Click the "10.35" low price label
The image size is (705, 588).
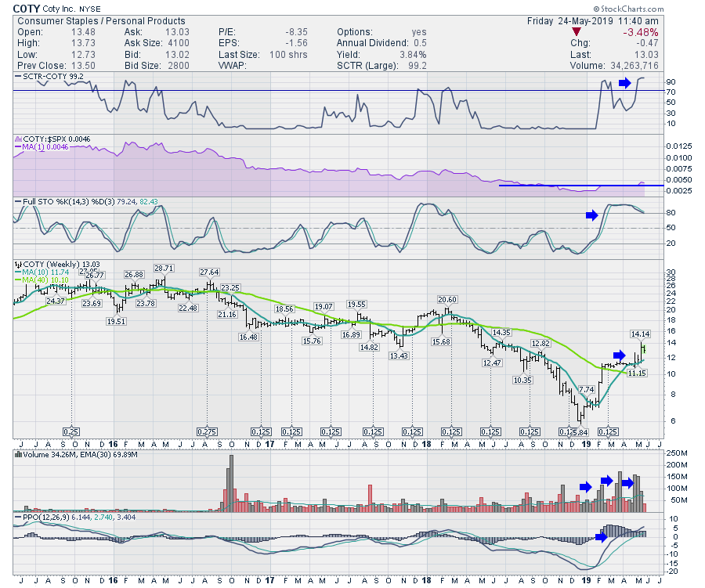click(x=522, y=381)
